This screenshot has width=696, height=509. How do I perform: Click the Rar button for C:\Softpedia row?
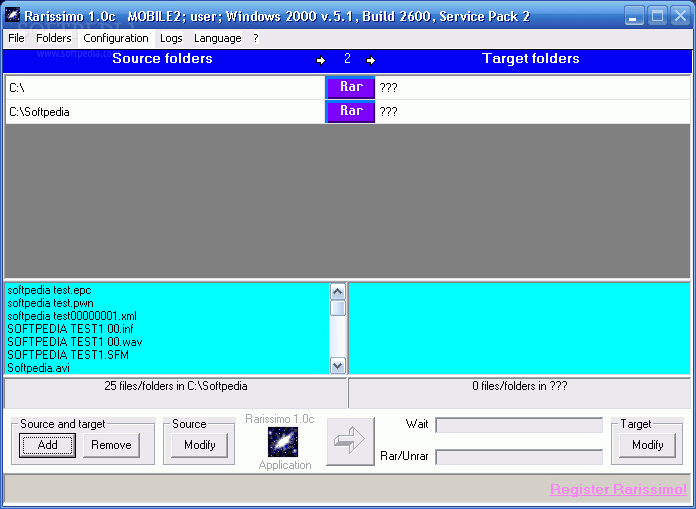point(350,111)
